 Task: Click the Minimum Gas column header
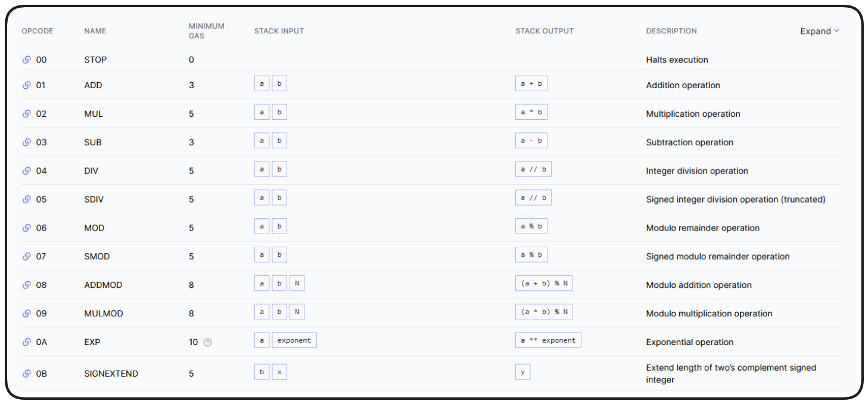click(206, 31)
